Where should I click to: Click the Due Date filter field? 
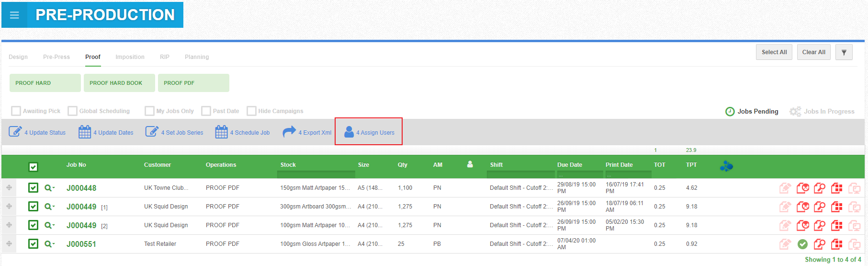pyautogui.click(x=580, y=174)
